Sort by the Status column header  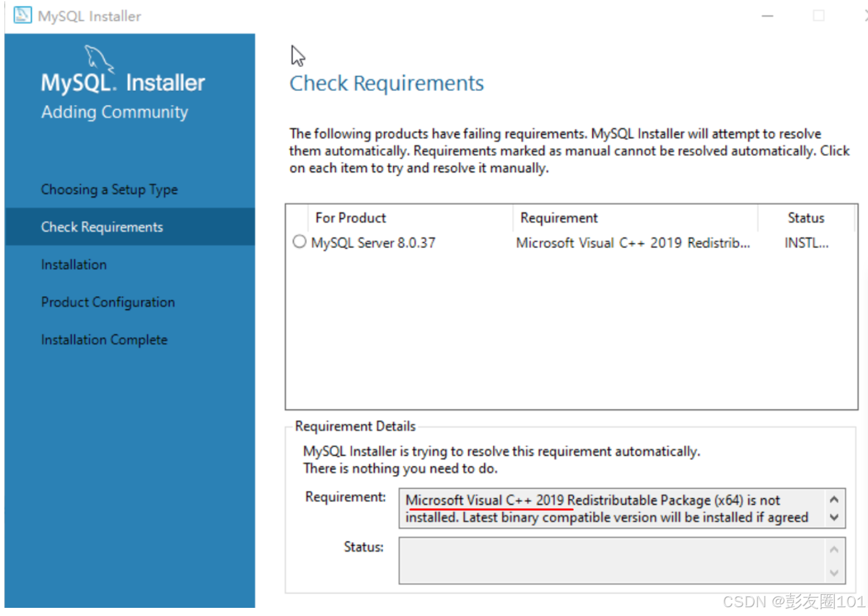pyautogui.click(x=806, y=218)
